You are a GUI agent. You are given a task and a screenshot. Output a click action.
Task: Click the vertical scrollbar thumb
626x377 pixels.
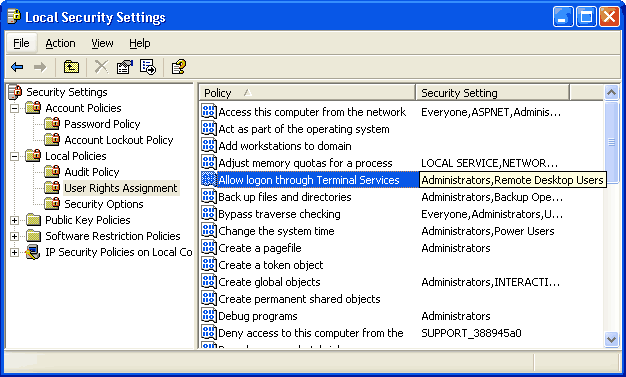612,142
